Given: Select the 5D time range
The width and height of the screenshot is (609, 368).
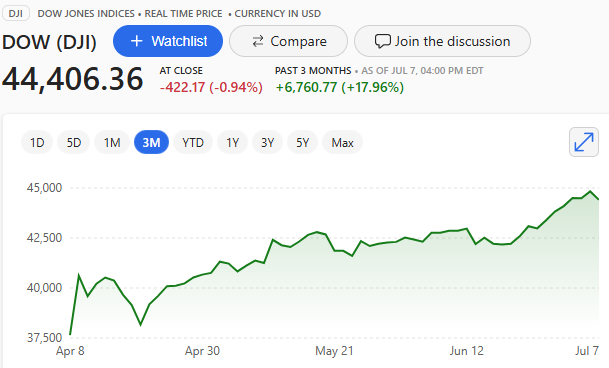Looking at the screenshot, I should [x=73, y=143].
